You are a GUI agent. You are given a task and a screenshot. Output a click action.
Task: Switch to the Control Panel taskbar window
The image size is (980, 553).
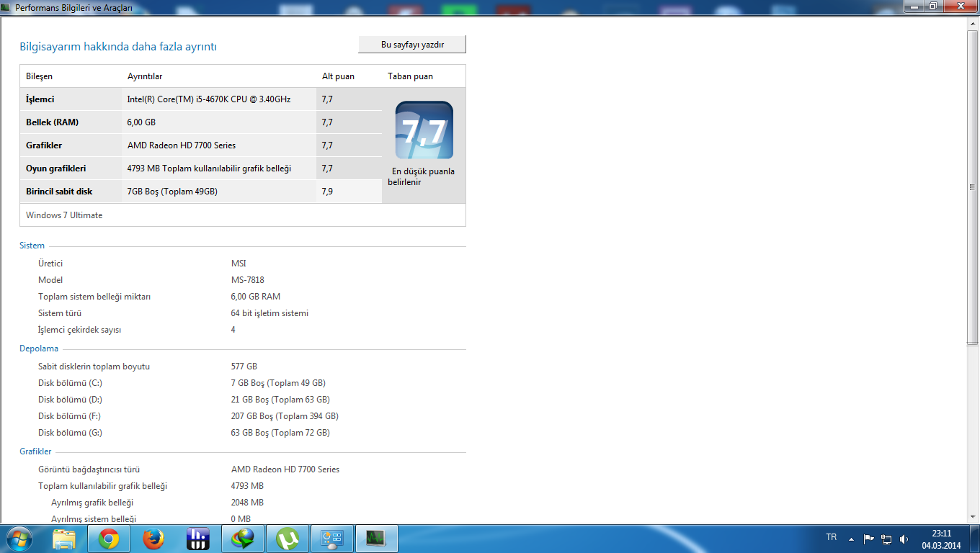[332, 539]
